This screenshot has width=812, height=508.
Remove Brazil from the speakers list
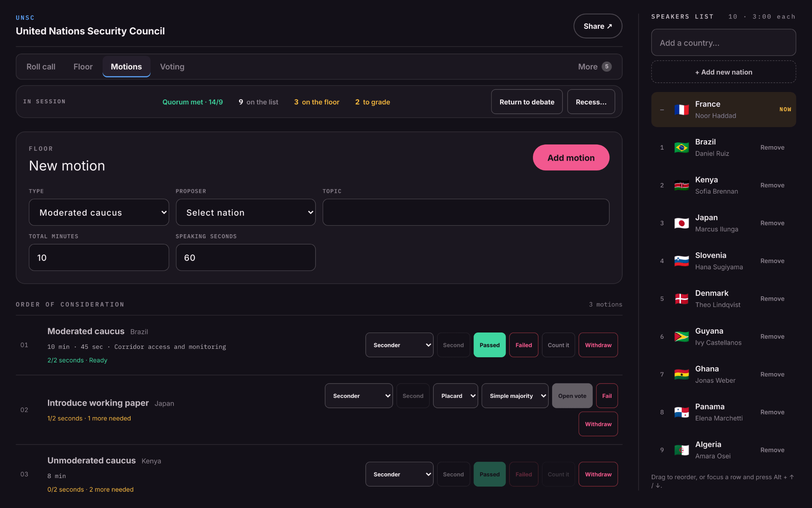click(x=772, y=147)
